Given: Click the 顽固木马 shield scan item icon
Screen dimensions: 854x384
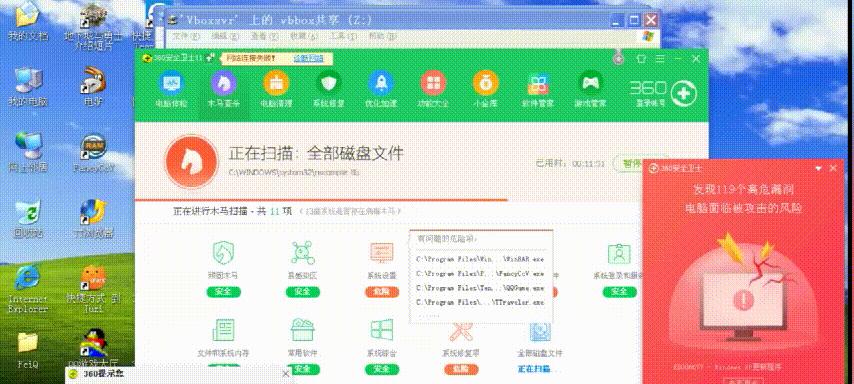Looking at the screenshot, I should (224, 254).
